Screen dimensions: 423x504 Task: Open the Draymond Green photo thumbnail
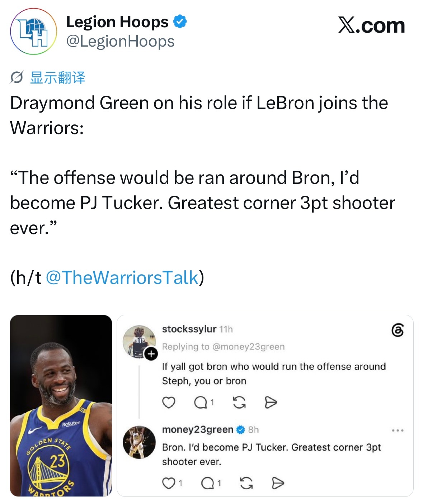tap(61, 405)
